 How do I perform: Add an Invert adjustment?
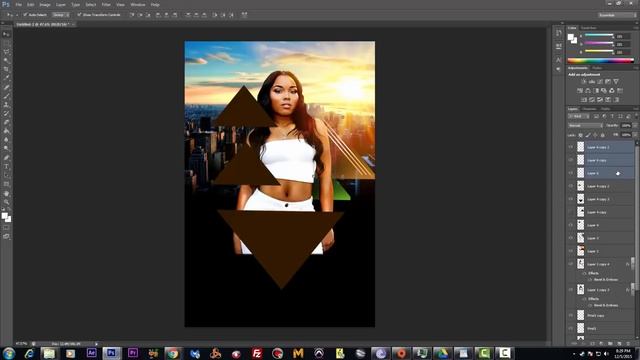pyautogui.click(x=584, y=100)
